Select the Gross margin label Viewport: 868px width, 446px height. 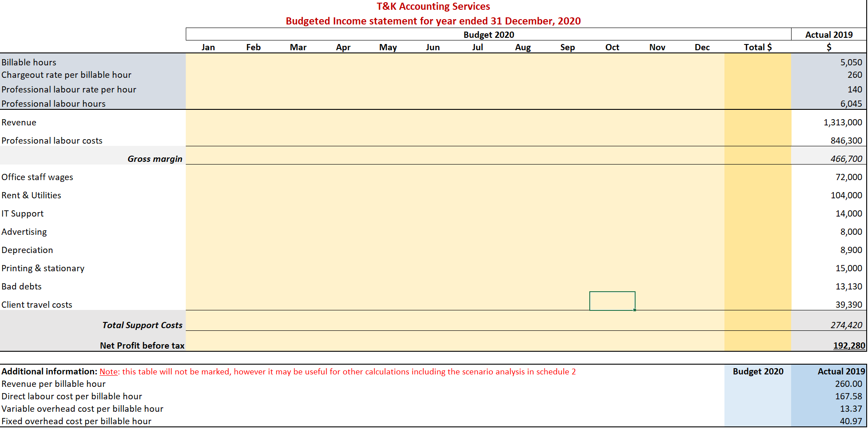(155, 158)
